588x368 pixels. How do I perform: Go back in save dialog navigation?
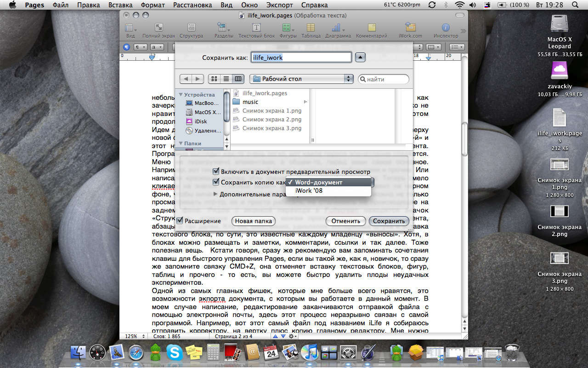(x=186, y=79)
